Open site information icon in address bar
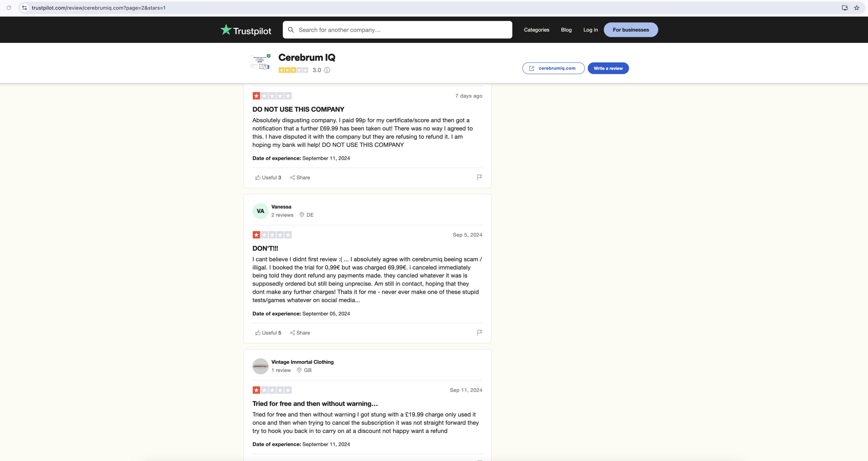Viewport: 868px width, 461px height. coord(24,8)
